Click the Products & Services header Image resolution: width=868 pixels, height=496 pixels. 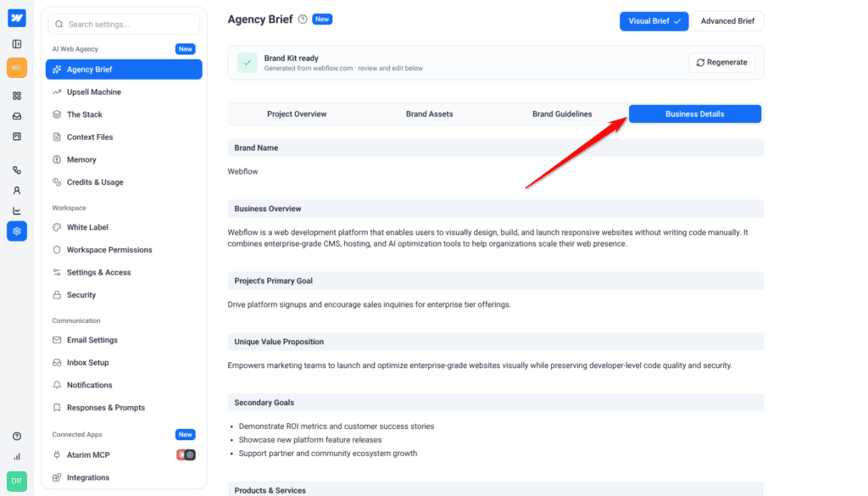[495, 489]
